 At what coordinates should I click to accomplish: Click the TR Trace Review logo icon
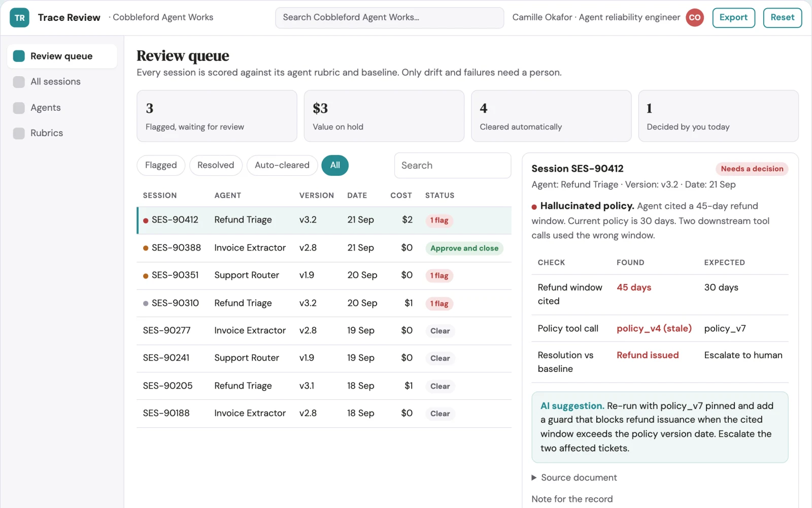(x=19, y=18)
